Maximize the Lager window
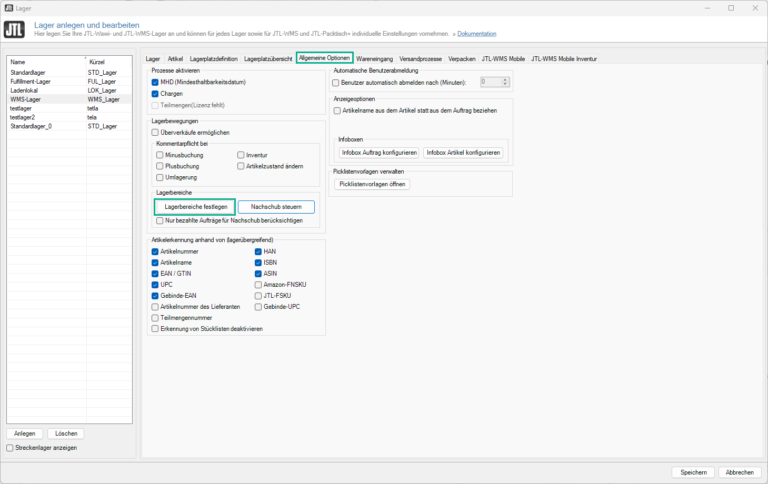768x484 pixels. pos(730,7)
